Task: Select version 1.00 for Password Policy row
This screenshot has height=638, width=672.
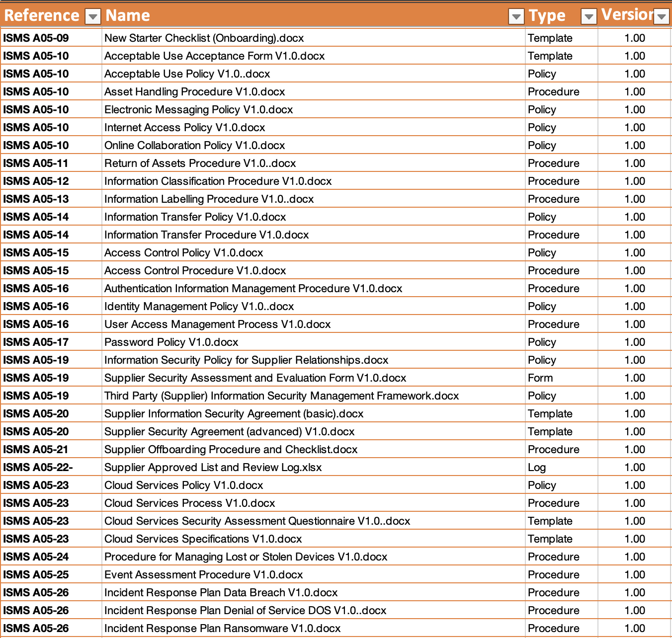Action: click(635, 342)
